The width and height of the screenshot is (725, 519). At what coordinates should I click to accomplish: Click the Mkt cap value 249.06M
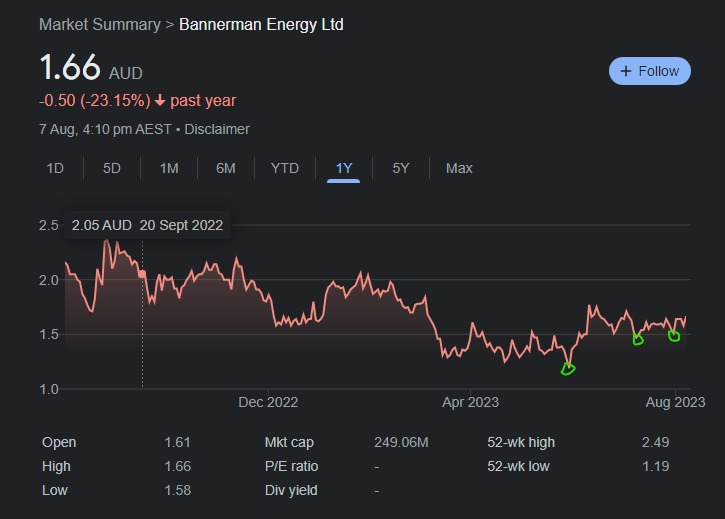click(x=401, y=442)
